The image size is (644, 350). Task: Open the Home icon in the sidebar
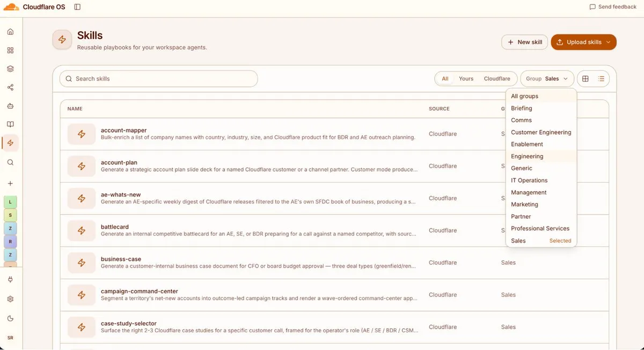pyautogui.click(x=10, y=32)
